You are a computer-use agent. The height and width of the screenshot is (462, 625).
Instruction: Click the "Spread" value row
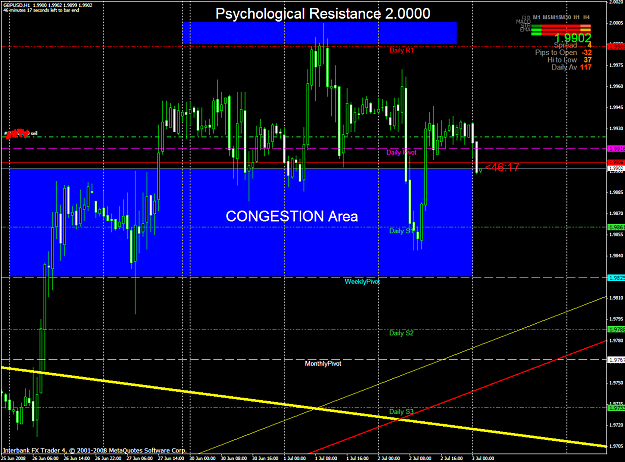pos(573,46)
